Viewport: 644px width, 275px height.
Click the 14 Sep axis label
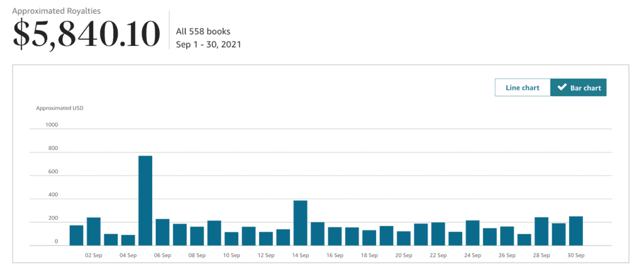[x=301, y=256]
